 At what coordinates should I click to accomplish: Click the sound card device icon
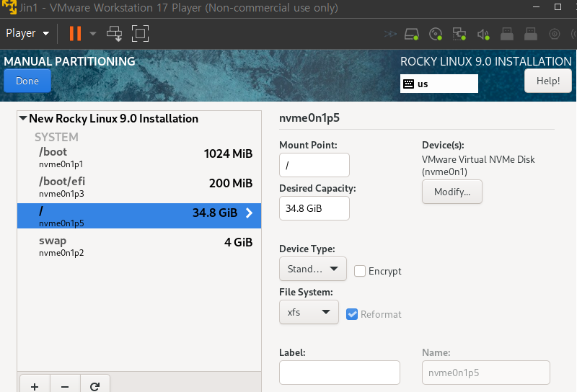(483, 34)
